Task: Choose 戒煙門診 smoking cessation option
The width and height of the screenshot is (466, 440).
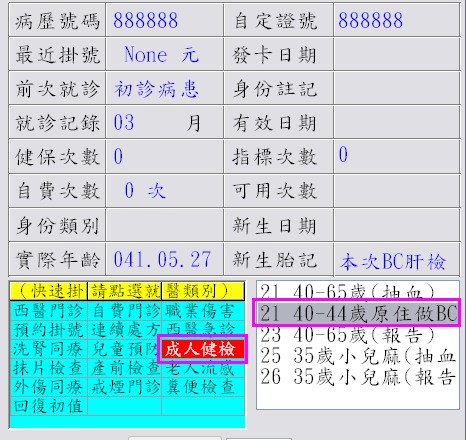Action: 124,387
